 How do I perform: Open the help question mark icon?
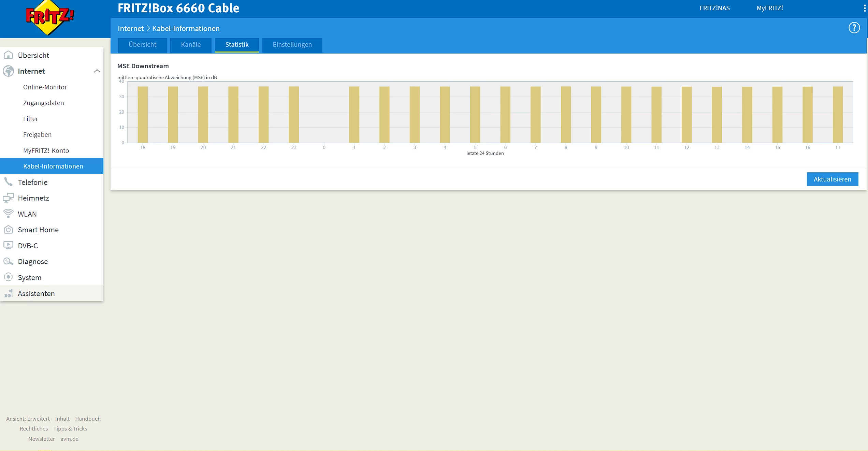coord(854,28)
